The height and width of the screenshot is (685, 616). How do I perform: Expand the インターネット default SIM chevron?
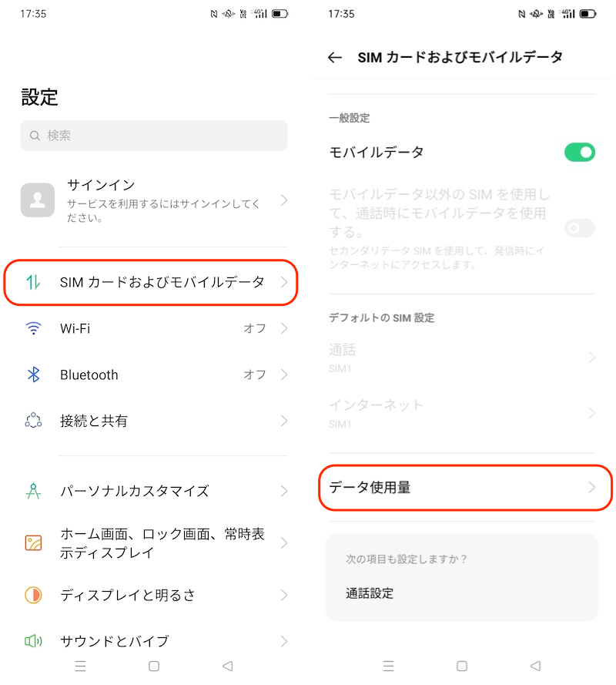coord(591,413)
